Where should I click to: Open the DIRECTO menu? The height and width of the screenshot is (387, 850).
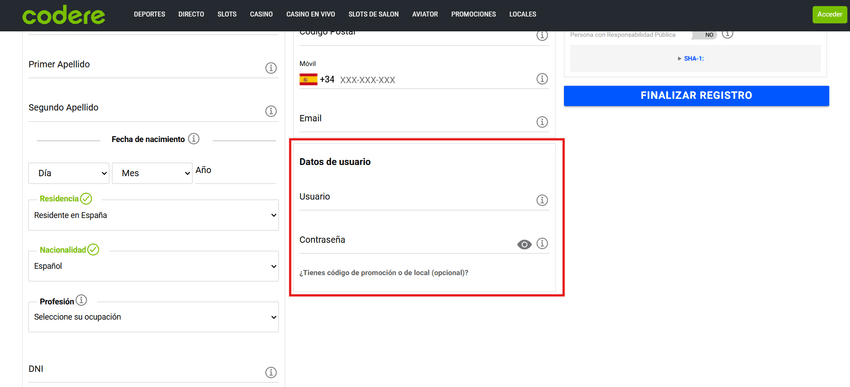click(x=191, y=15)
